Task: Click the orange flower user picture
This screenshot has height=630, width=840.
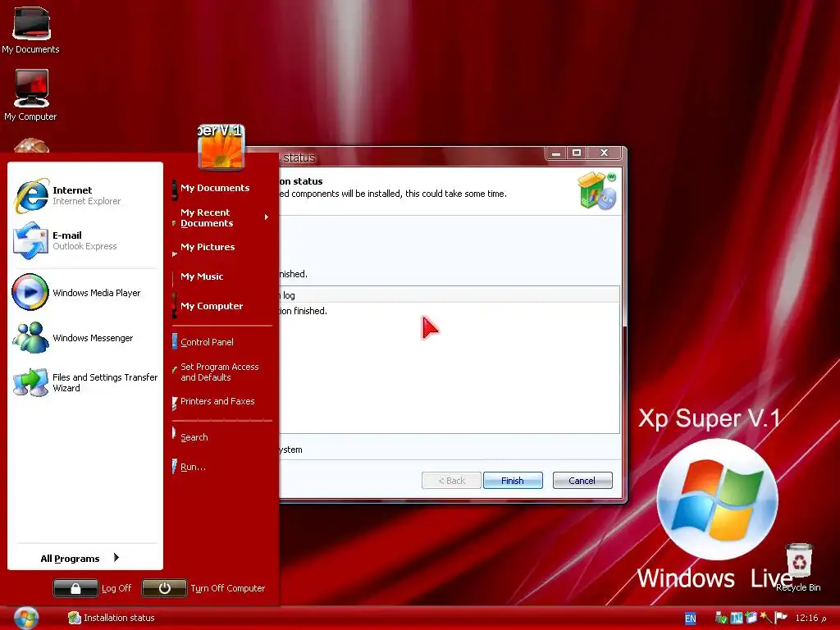Action: pyautogui.click(x=221, y=148)
